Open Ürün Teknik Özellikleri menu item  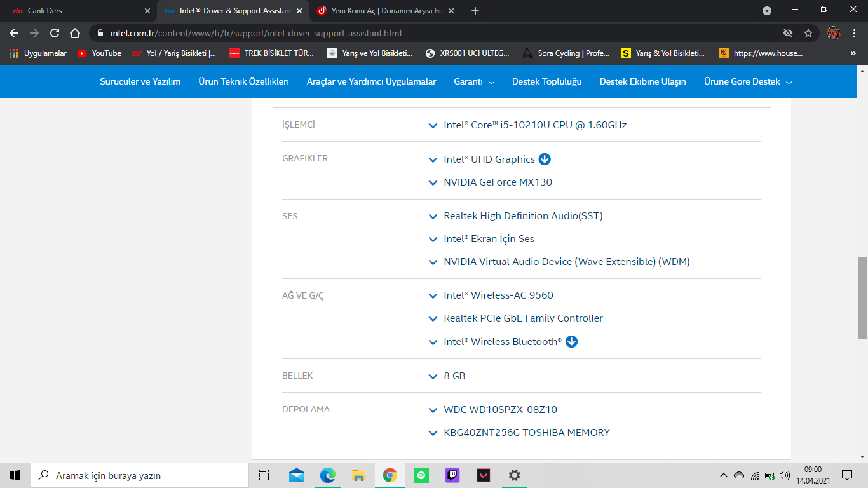[x=244, y=81]
